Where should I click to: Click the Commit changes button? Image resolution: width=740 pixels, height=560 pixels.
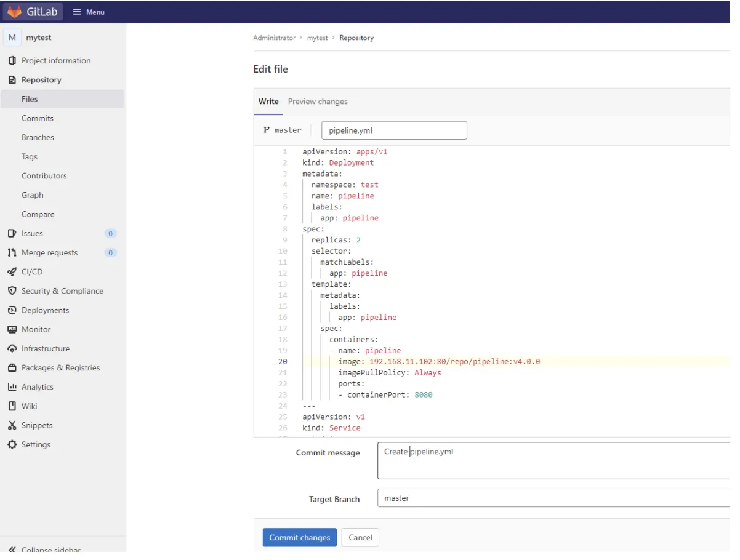tap(299, 537)
